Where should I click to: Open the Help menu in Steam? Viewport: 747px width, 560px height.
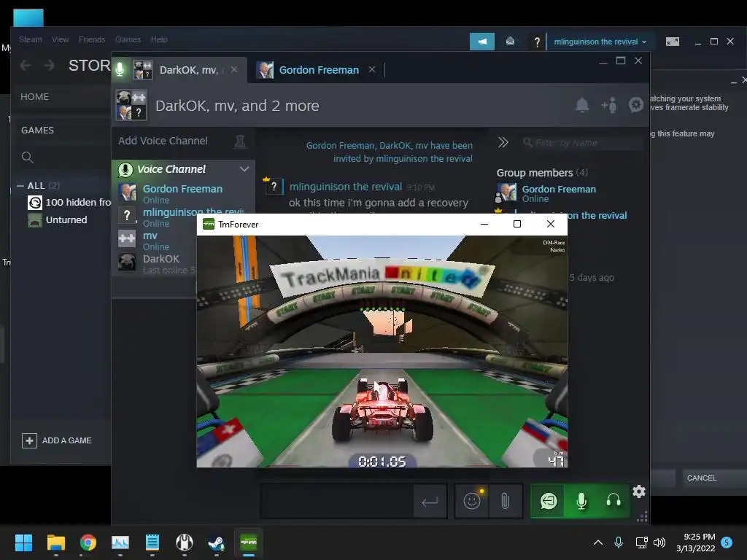pyautogui.click(x=159, y=39)
